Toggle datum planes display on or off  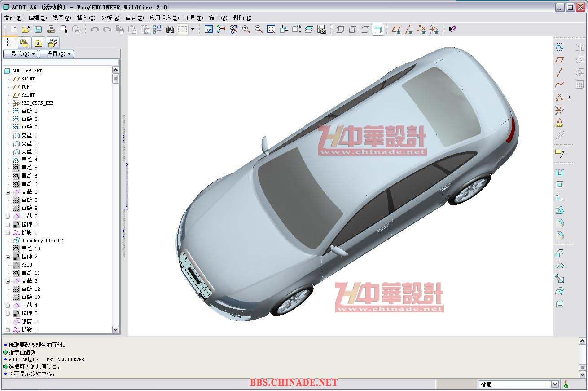[x=396, y=29]
